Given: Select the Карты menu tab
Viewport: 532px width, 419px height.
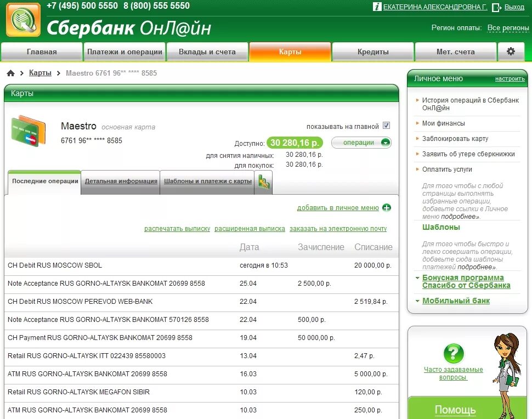Looking at the screenshot, I should tap(290, 52).
